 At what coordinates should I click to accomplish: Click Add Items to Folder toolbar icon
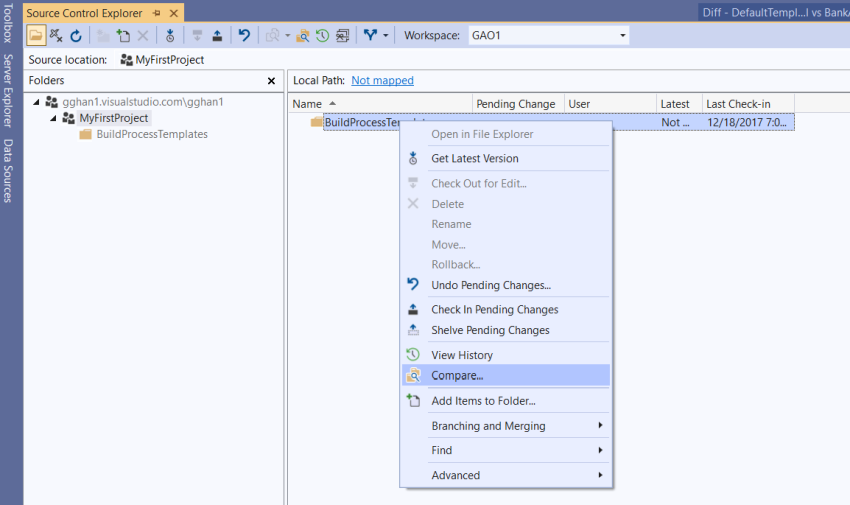point(123,36)
